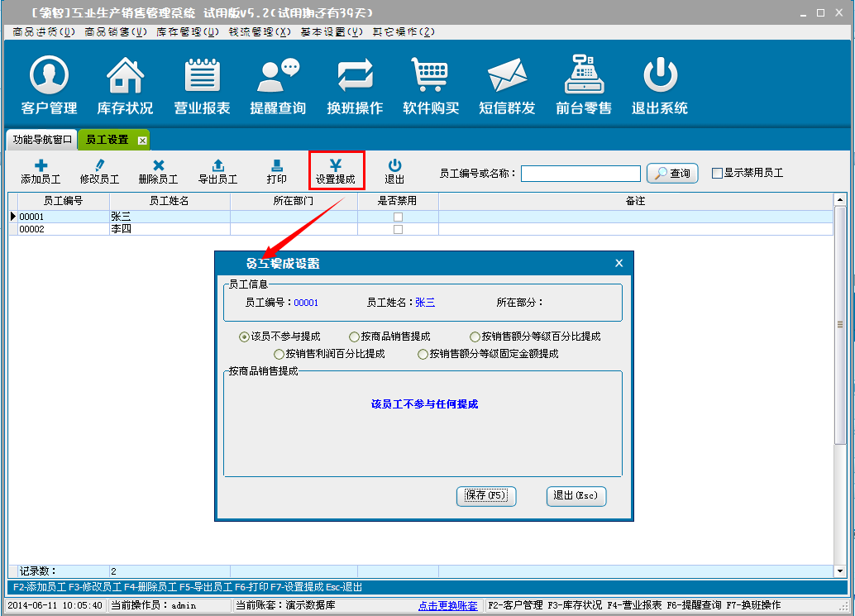Open 客户管理 customer management icon
The width and height of the screenshot is (855, 616).
tap(49, 86)
